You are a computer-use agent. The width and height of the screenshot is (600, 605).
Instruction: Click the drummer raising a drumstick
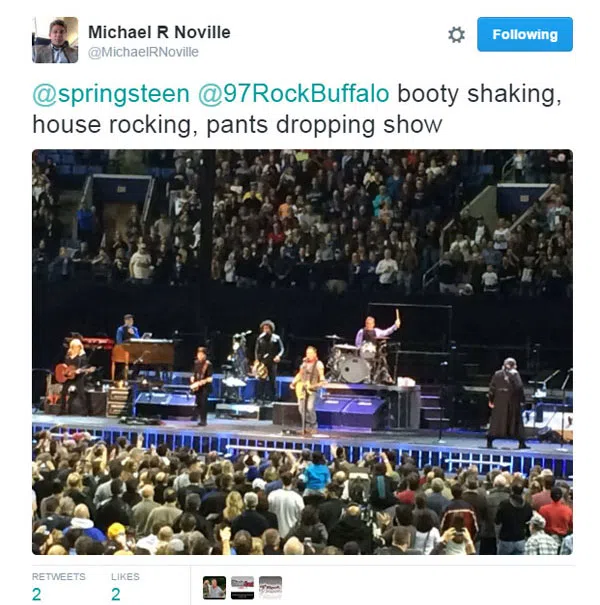(376, 332)
